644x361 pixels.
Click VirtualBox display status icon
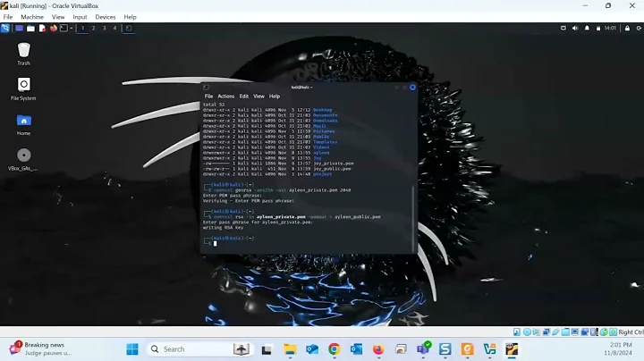(x=575, y=332)
